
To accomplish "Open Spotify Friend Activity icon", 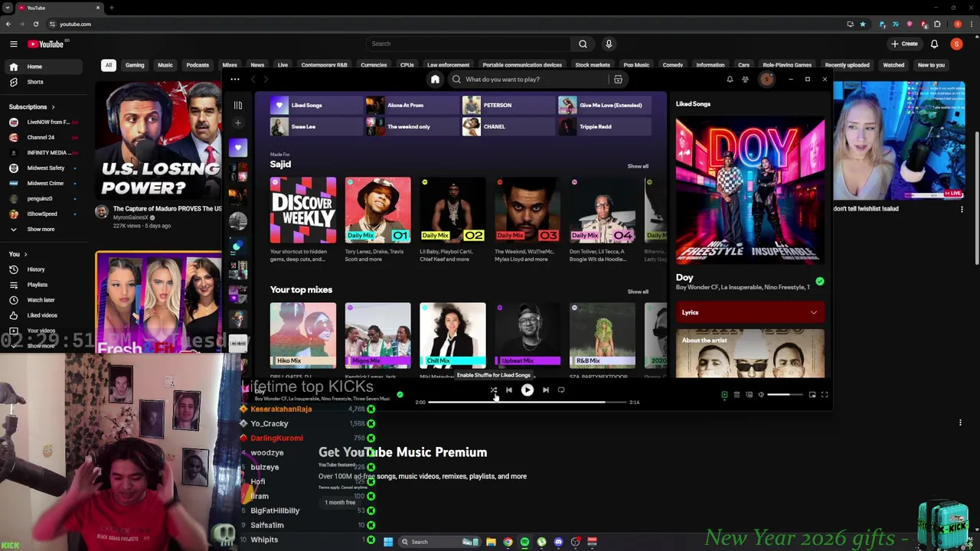I will point(745,79).
